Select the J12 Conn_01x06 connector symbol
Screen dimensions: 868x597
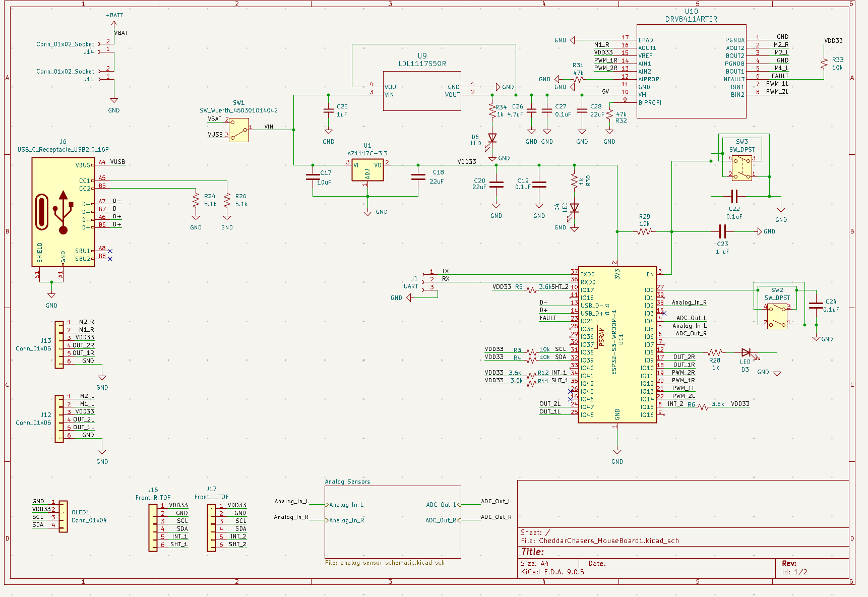tap(59, 419)
